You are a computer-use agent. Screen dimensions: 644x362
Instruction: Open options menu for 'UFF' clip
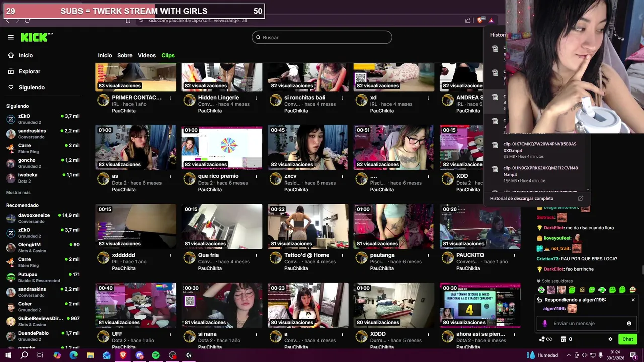(x=170, y=334)
